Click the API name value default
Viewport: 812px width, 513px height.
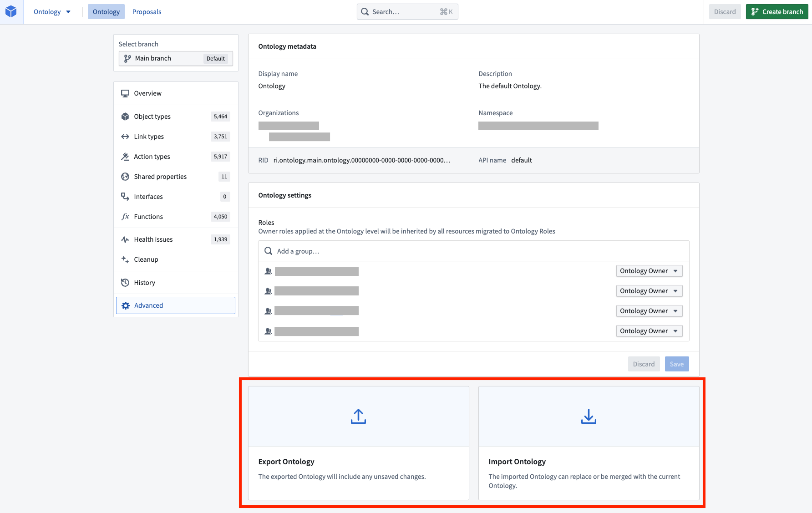(x=522, y=160)
